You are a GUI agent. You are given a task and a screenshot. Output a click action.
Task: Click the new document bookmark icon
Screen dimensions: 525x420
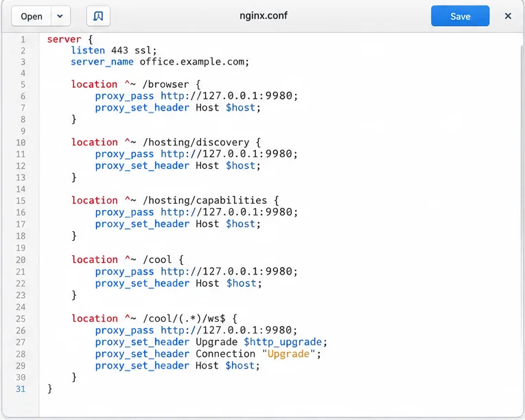click(98, 16)
